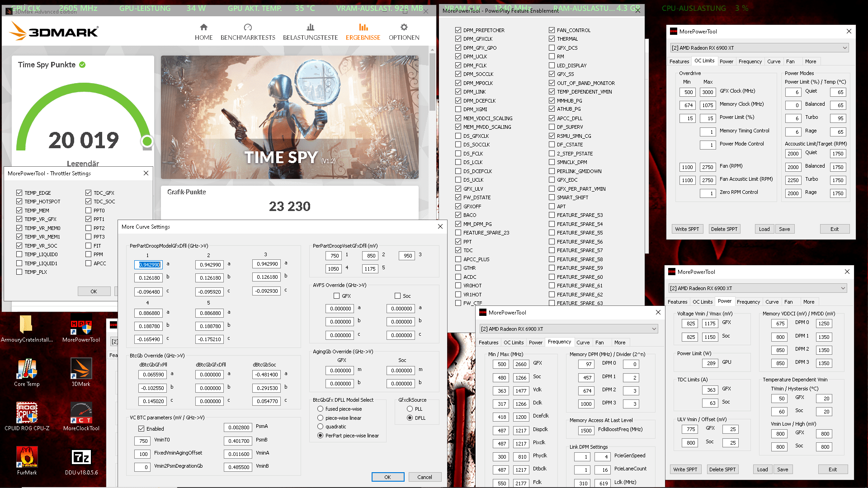Screen dimensions: 868x488
Task: Edit Power Limit GPU field 289
Action: (x=711, y=363)
